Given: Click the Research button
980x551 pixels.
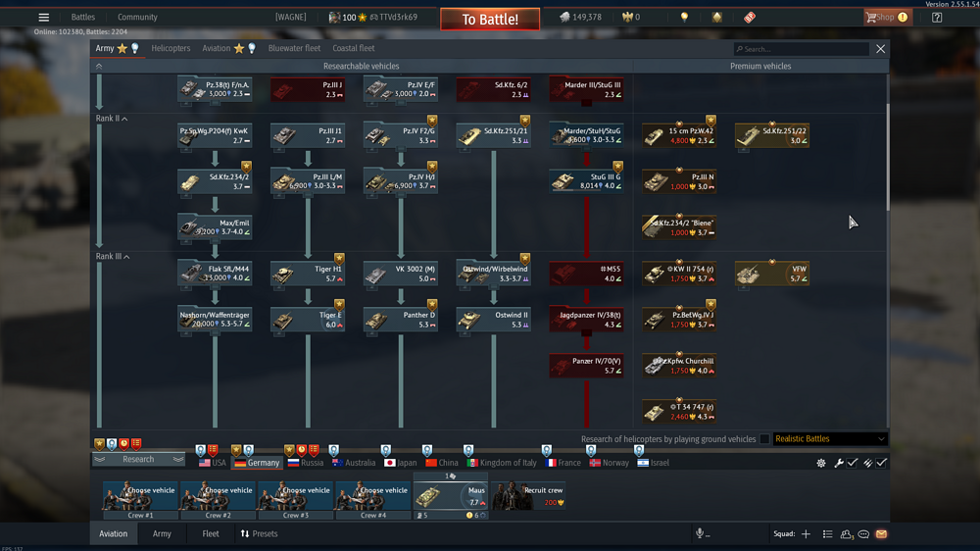Looking at the screenshot, I should pyautogui.click(x=139, y=459).
